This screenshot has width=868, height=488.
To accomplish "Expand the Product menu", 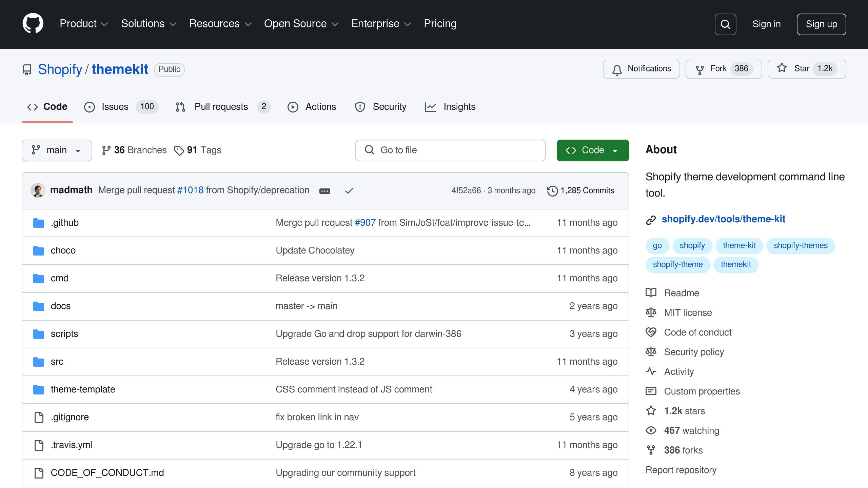I will point(84,24).
